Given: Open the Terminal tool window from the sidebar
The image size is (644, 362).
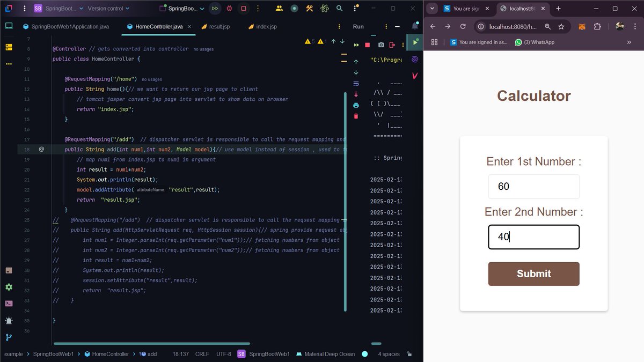Looking at the screenshot, I should pos(9,303).
